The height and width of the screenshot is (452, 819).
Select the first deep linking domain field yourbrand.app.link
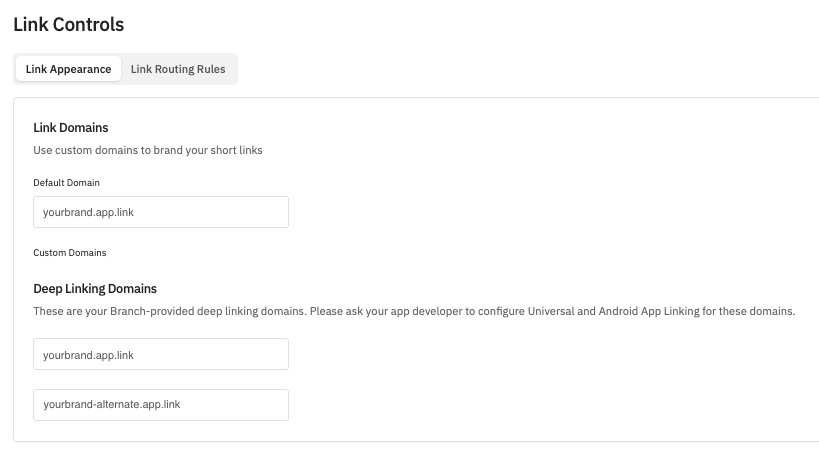pos(161,354)
